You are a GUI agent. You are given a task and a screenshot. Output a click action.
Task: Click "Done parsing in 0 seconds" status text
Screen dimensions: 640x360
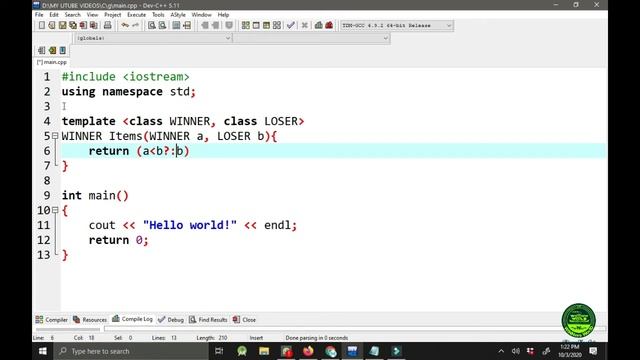click(317, 338)
